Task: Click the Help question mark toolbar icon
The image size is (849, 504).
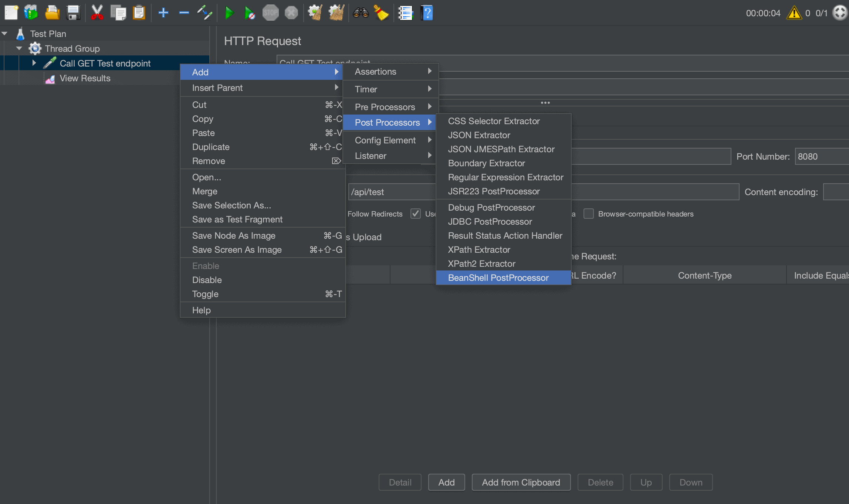Action: pos(427,13)
